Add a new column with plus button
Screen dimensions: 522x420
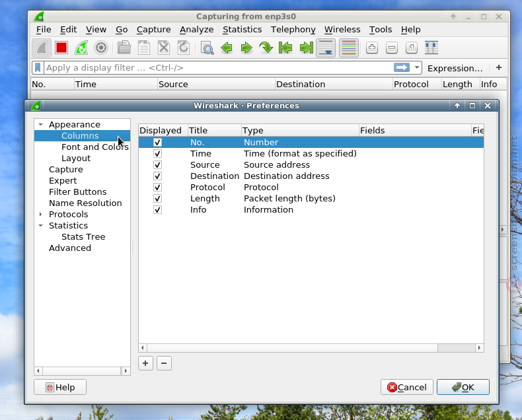click(145, 363)
